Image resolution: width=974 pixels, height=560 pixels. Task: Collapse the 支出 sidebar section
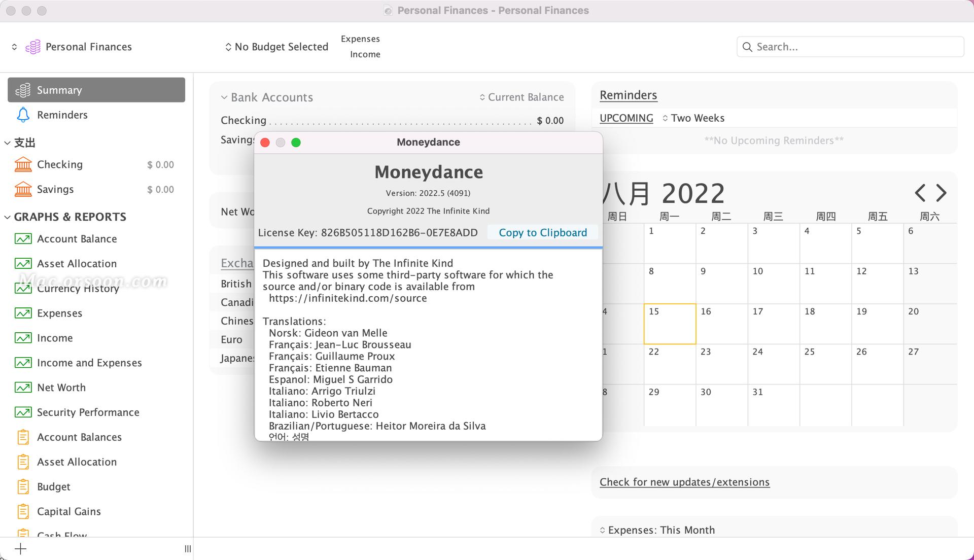[x=7, y=143]
